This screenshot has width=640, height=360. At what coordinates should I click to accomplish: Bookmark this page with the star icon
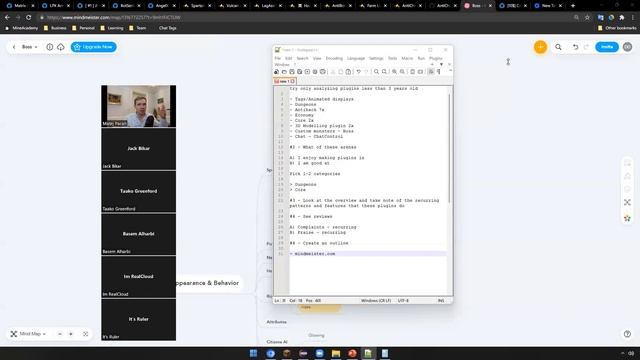pos(587,18)
